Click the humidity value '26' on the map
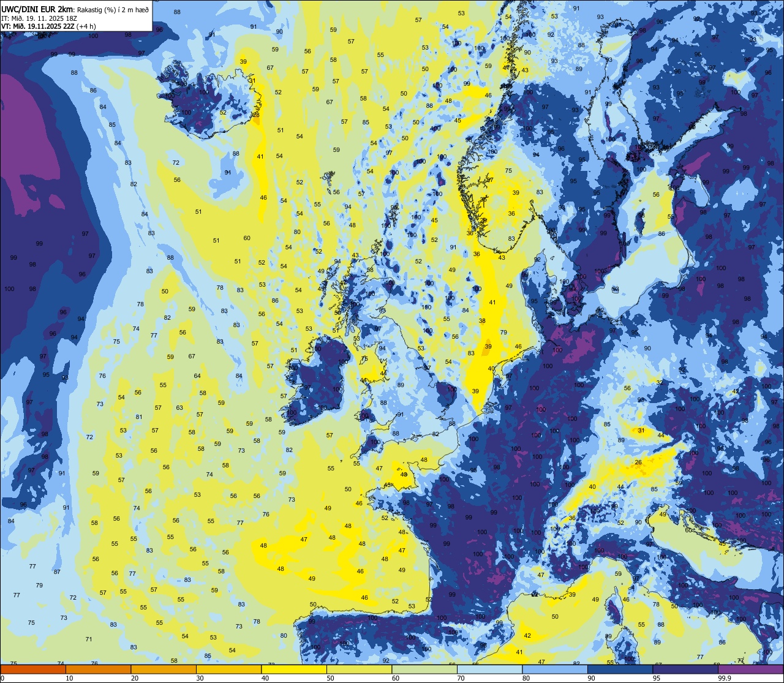Viewport: 784px width, 683px height. click(638, 462)
